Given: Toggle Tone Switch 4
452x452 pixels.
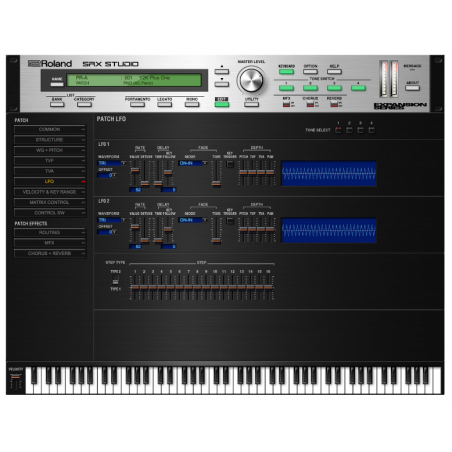Looking at the screenshot, I should point(358,88).
